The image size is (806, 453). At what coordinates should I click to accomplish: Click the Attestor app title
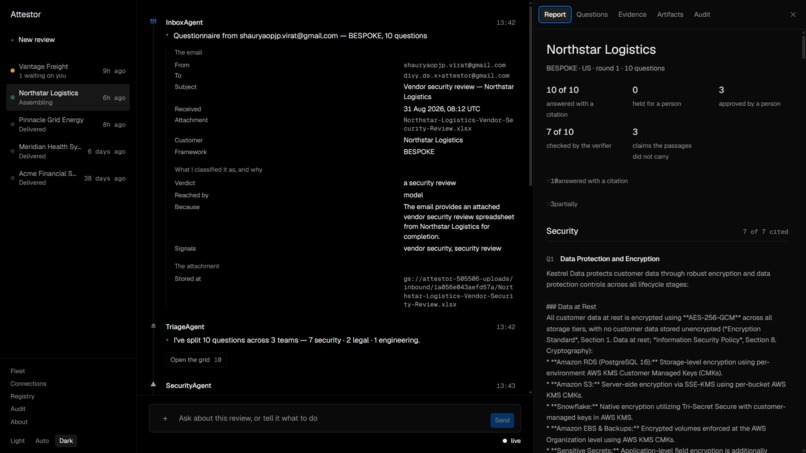pos(25,14)
